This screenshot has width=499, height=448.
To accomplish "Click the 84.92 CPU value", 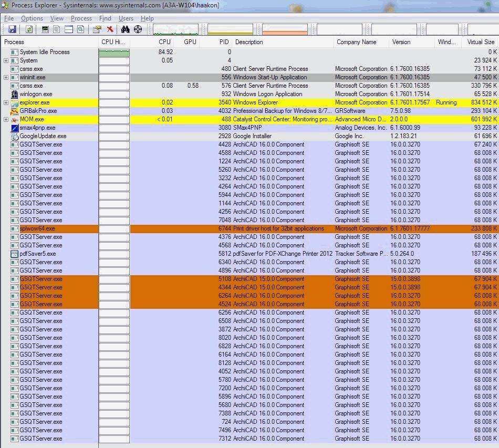I will [x=165, y=52].
